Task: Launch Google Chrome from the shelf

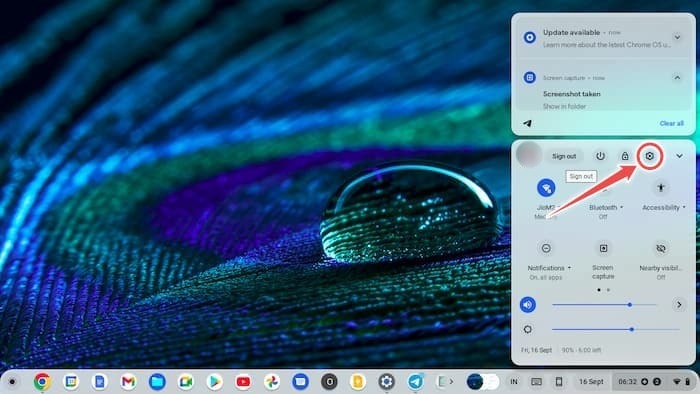Action: click(42, 382)
